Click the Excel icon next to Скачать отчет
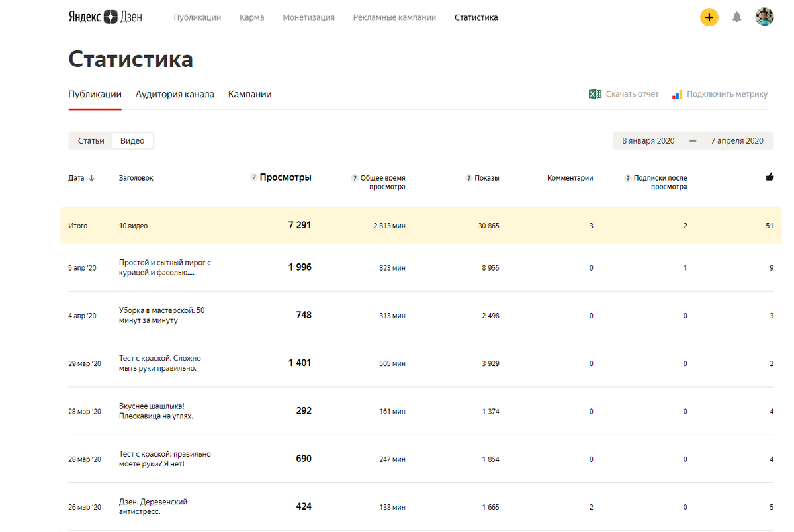 [x=594, y=94]
